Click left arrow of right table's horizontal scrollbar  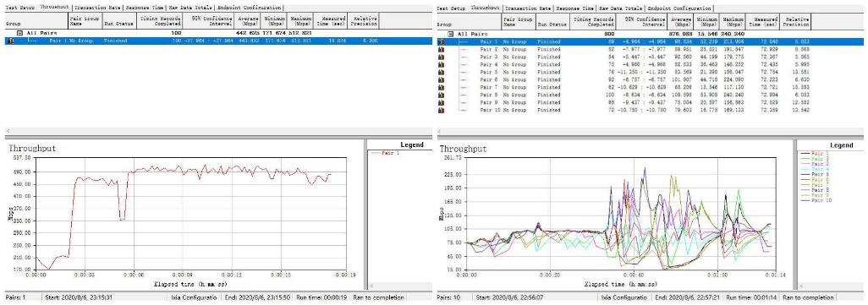pyautogui.click(x=440, y=131)
